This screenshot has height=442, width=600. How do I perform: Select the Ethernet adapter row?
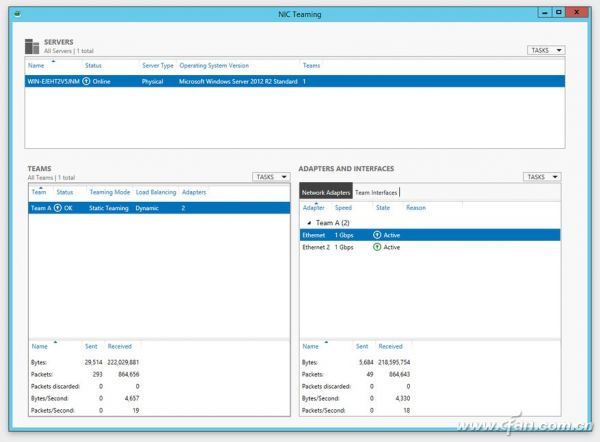[x=430, y=235]
